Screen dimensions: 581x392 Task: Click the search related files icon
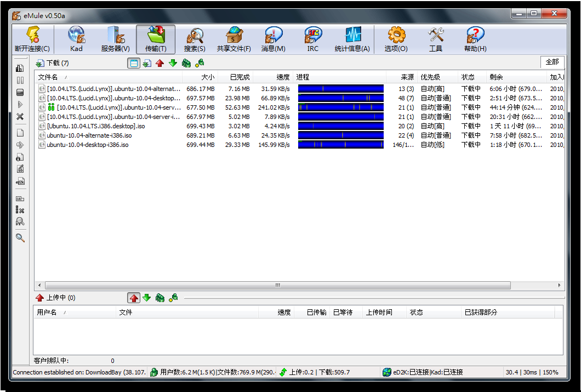pos(20,221)
